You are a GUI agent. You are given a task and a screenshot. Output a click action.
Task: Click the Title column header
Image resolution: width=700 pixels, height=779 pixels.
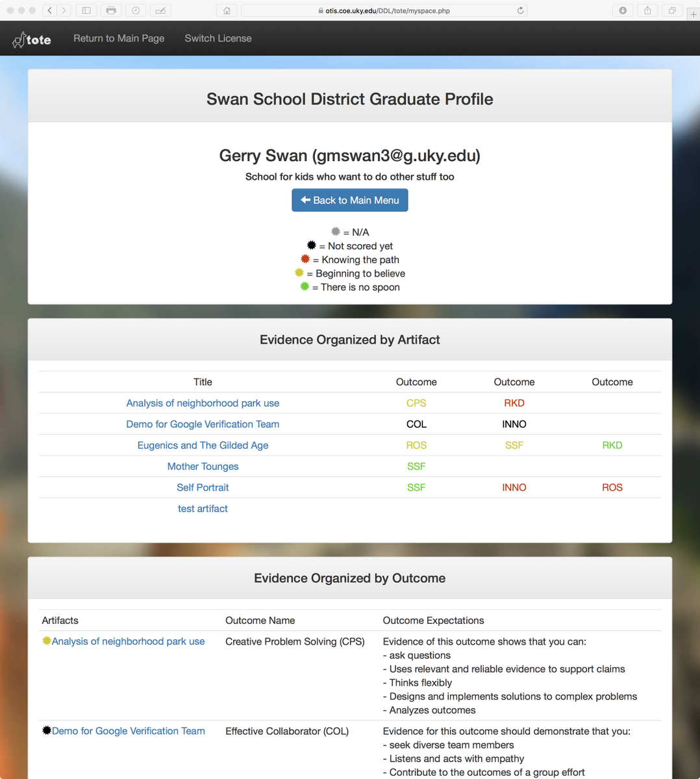coord(203,382)
